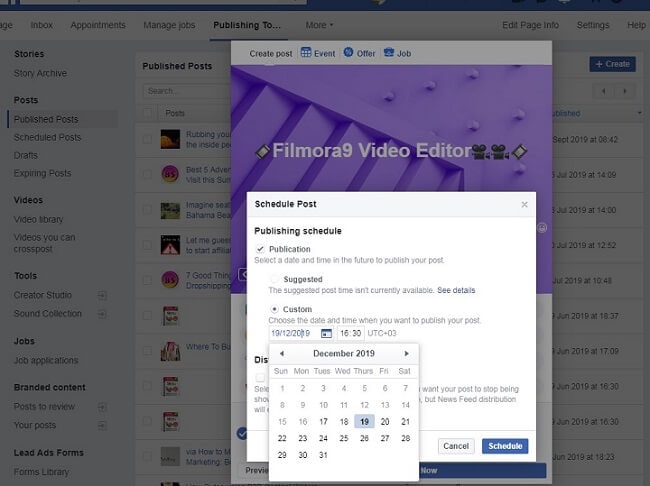This screenshot has width=650, height=486.
Task: Open the 'Rubbing you' post thumbnail
Action: click(x=170, y=139)
